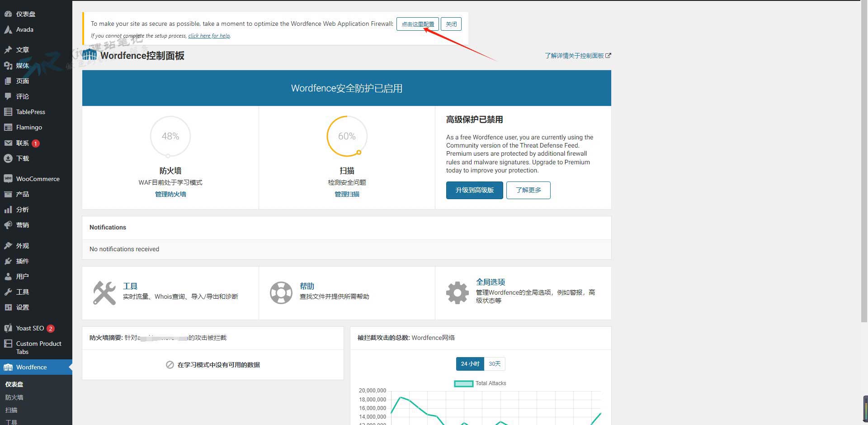Click the Flamingo icon in sidebar
This screenshot has width=868, height=425.
coord(8,127)
